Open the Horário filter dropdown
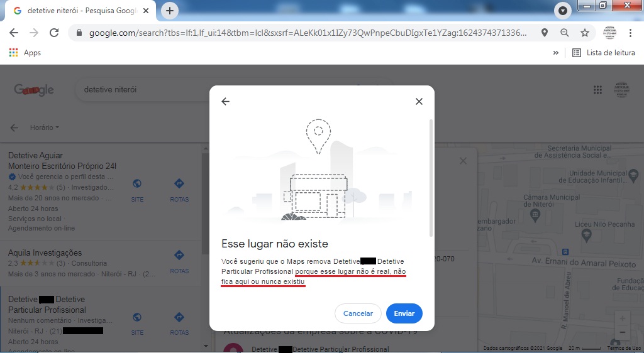The height and width of the screenshot is (353, 644). click(x=45, y=128)
